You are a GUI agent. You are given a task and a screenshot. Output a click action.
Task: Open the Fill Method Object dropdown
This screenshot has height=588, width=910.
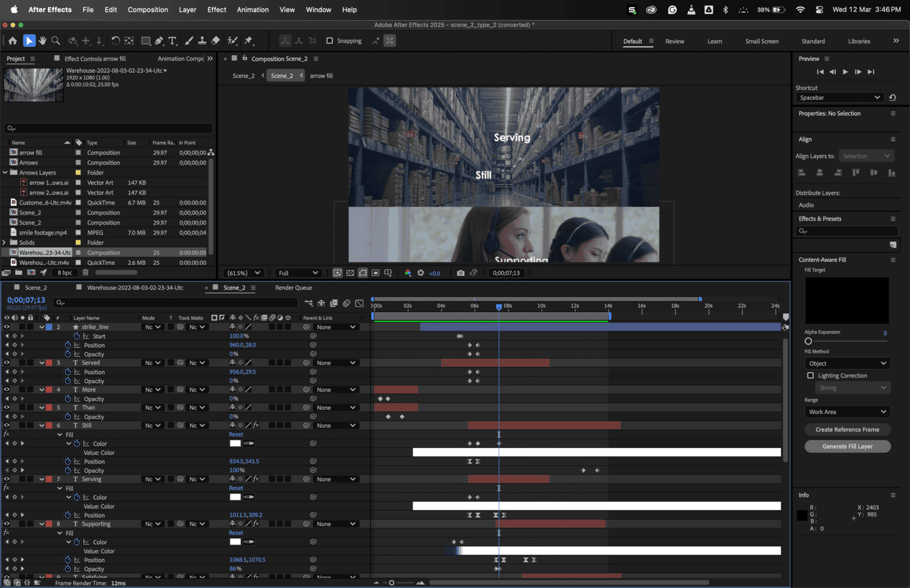847,363
